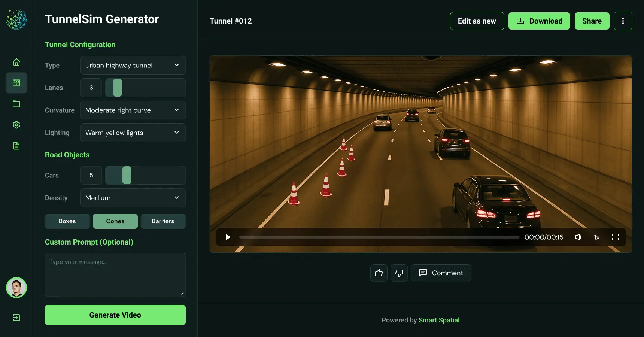Open the Curvature dropdown

click(x=133, y=110)
